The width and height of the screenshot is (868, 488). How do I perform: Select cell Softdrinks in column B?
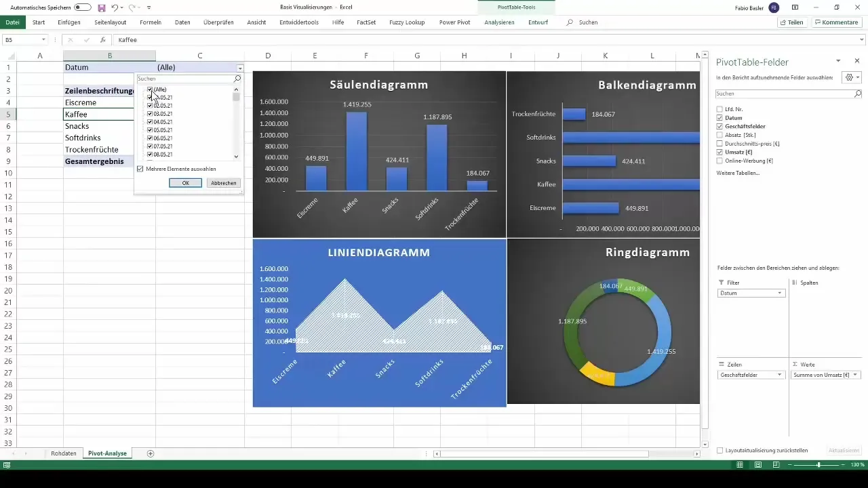click(109, 138)
